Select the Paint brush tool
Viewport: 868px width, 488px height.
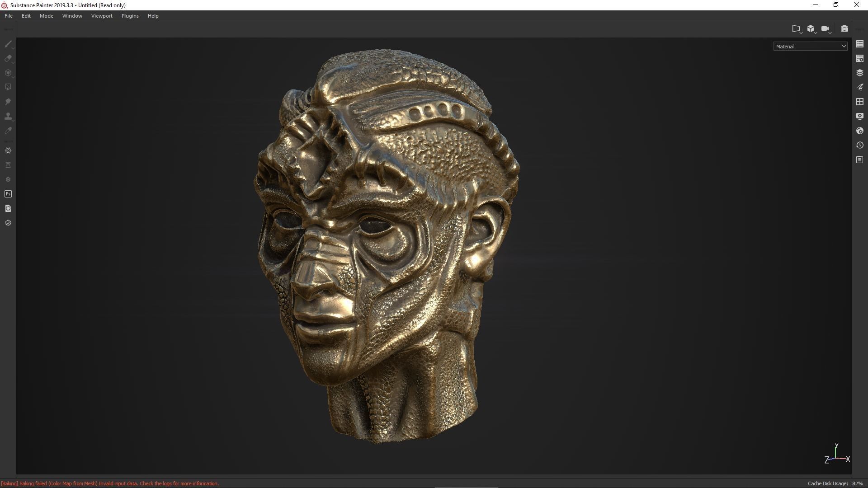pos(8,44)
